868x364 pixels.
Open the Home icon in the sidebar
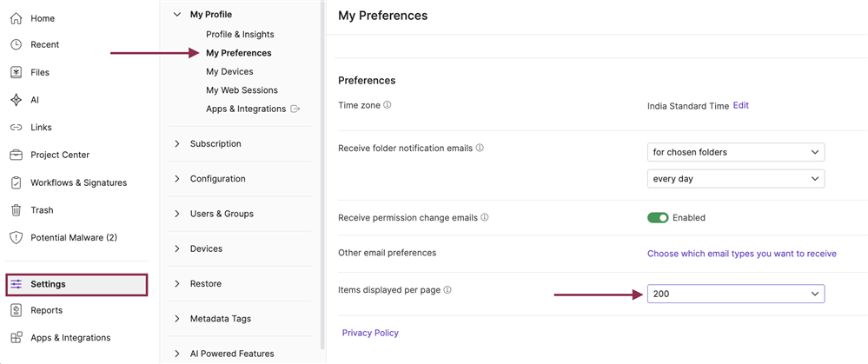coord(17,18)
